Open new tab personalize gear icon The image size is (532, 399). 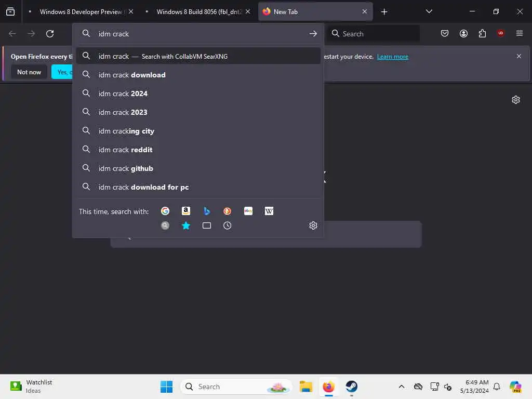tap(516, 100)
